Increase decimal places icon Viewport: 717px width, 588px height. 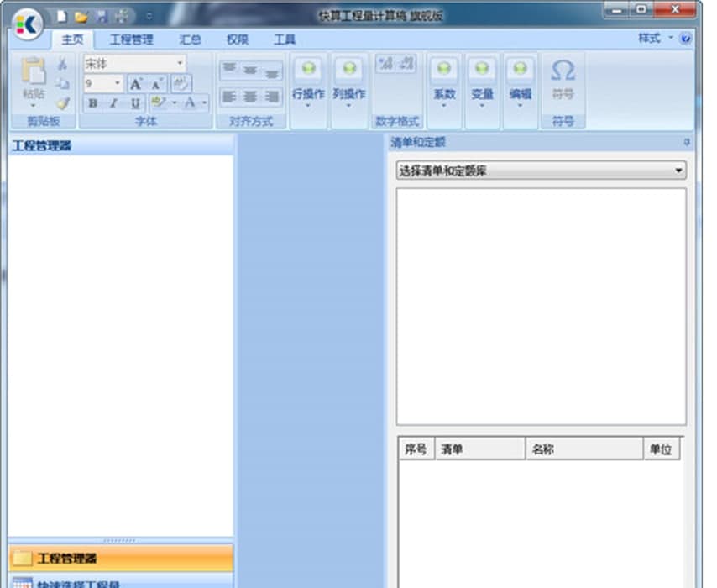pos(385,64)
